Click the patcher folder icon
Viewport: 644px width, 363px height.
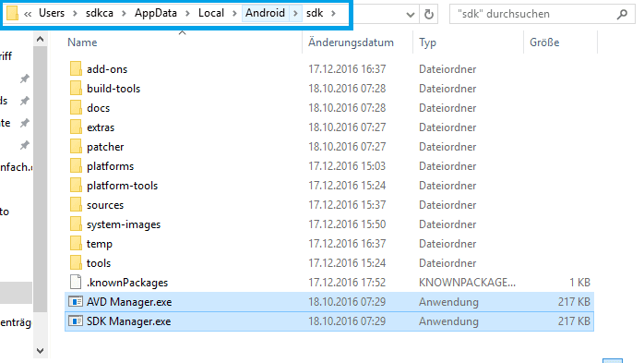tap(76, 146)
